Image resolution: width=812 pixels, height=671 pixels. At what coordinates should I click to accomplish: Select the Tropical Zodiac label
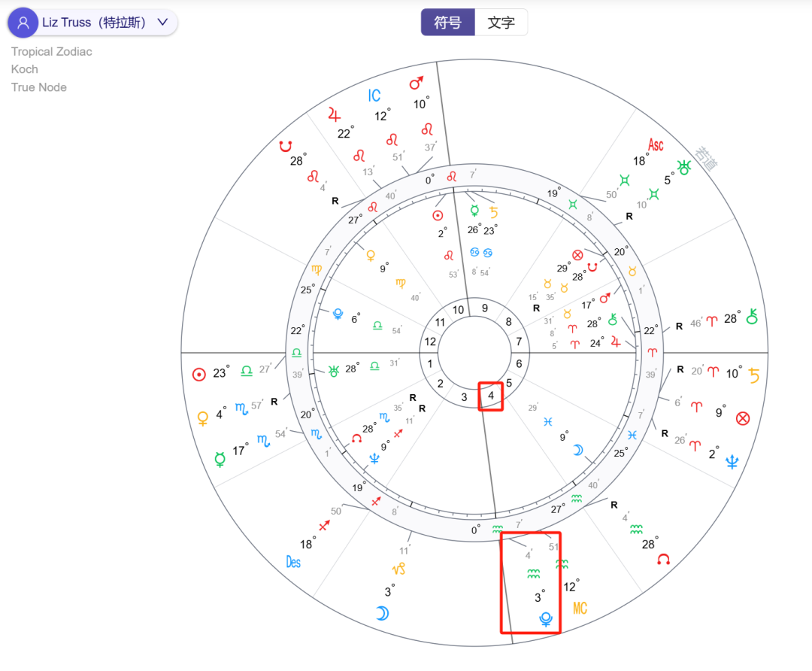52,52
